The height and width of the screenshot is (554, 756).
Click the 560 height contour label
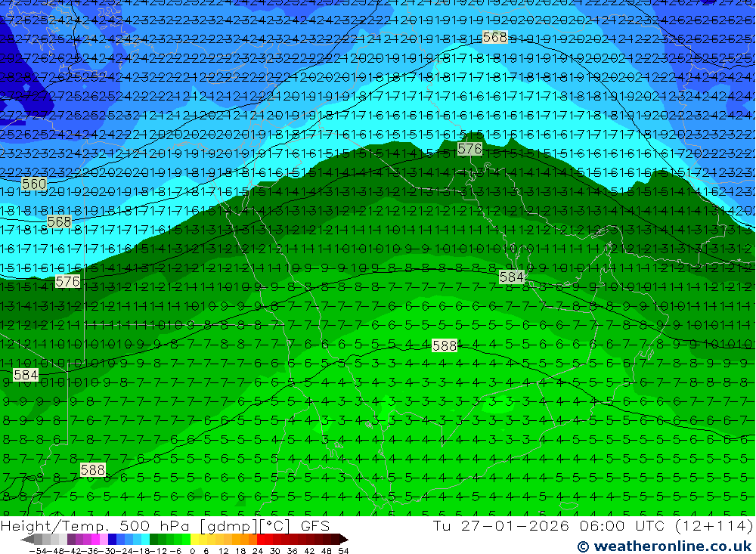pyautogui.click(x=34, y=184)
